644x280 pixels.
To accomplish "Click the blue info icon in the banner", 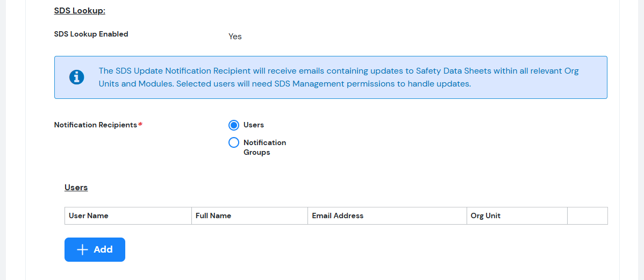I will [x=77, y=77].
